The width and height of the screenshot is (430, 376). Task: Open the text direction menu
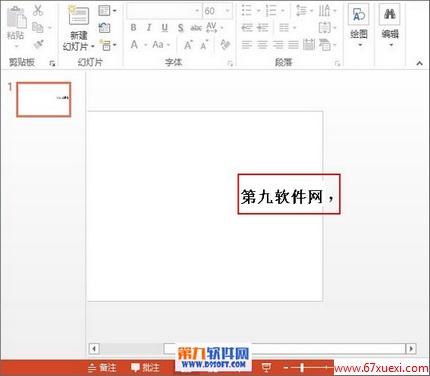[328, 11]
